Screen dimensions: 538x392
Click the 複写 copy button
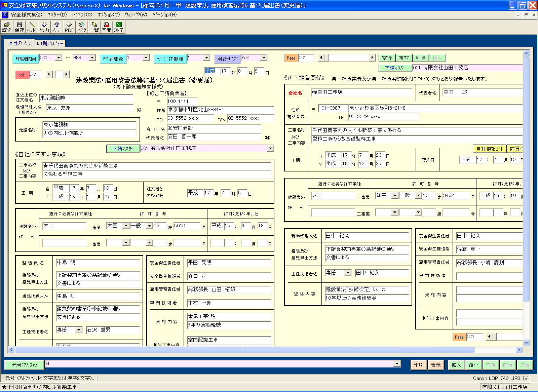point(404,58)
